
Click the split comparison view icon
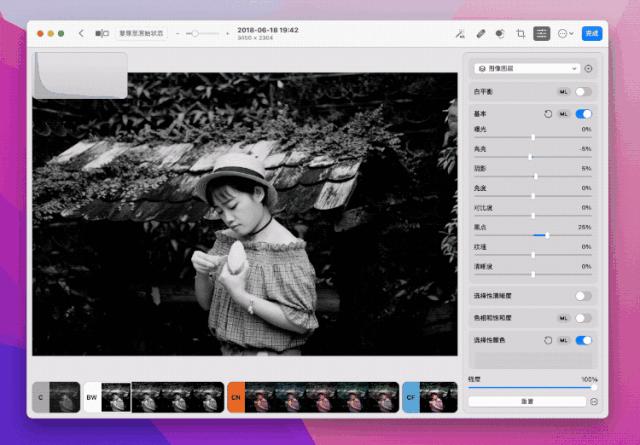[x=102, y=33]
